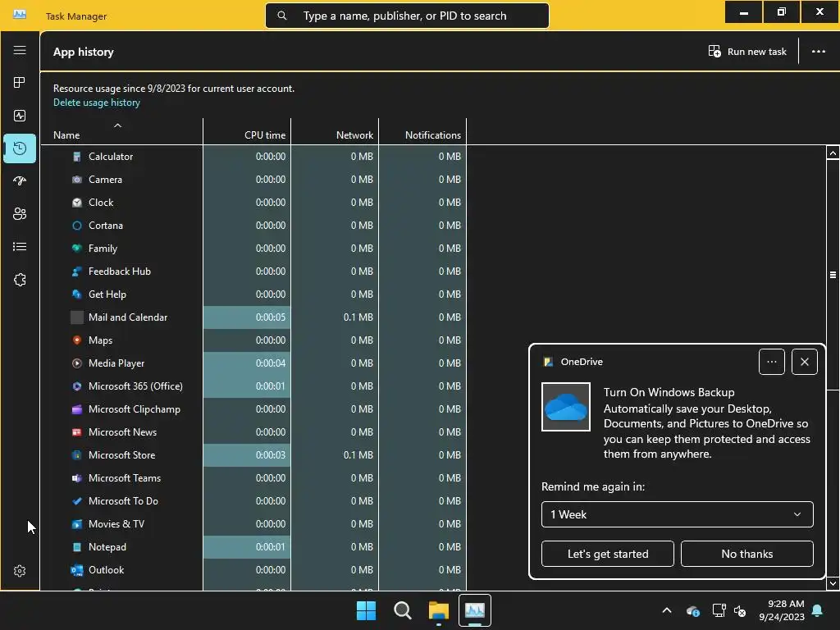Screen dimensions: 840x630
Task: Click the Microsoft Store icon
Action: [x=77, y=455]
